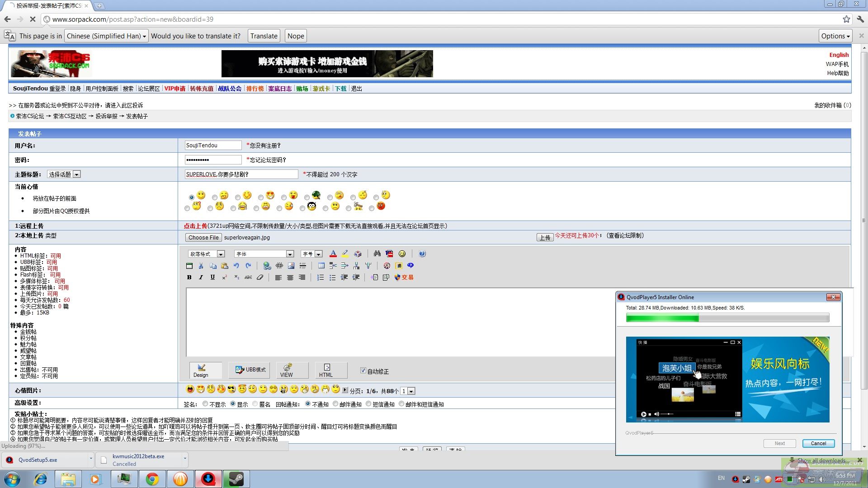Cancel the QvodPlayer5 installer
868x488 pixels.
(818, 443)
